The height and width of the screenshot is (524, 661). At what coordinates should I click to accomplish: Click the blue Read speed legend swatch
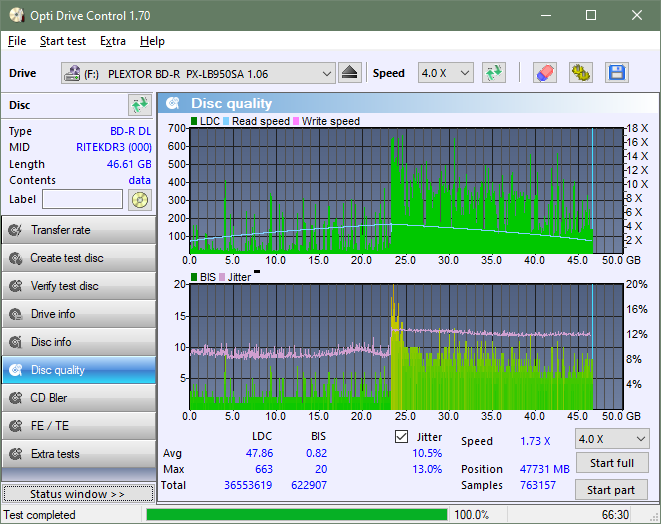pyautogui.click(x=226, y=121)
